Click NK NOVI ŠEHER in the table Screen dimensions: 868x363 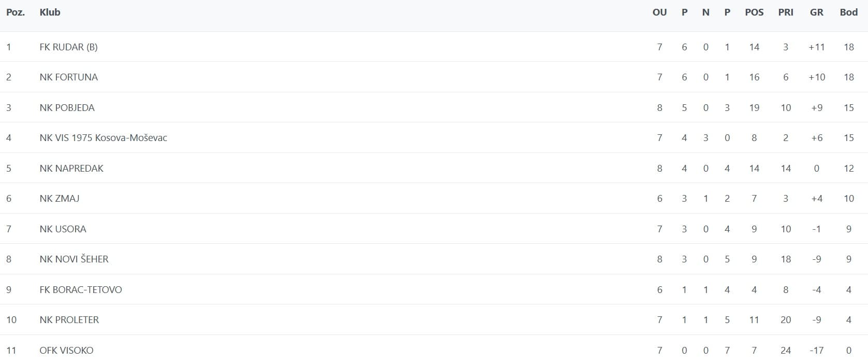tap(74, 259)
